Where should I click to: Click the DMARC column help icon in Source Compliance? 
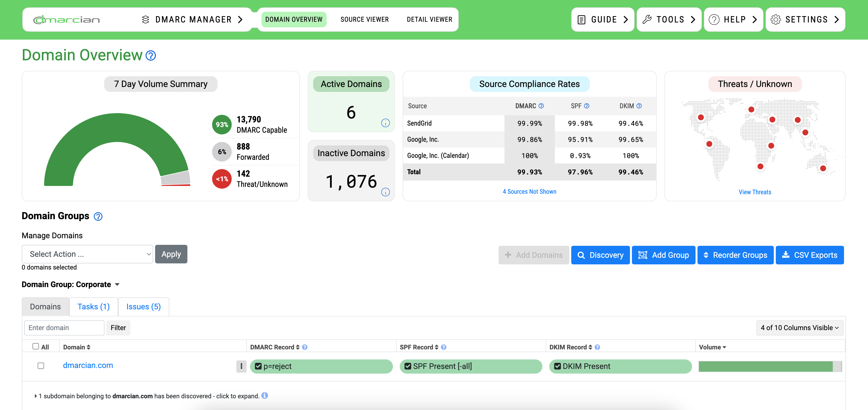pos(541,106)
